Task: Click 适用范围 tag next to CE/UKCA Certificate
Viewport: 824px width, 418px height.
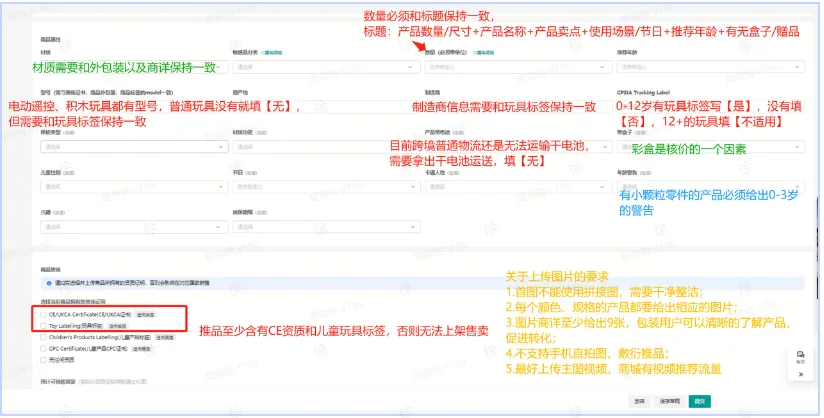Action: click(146, 314)
